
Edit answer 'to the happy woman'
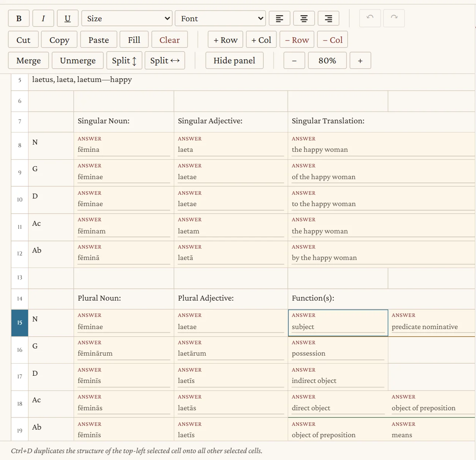383,204
